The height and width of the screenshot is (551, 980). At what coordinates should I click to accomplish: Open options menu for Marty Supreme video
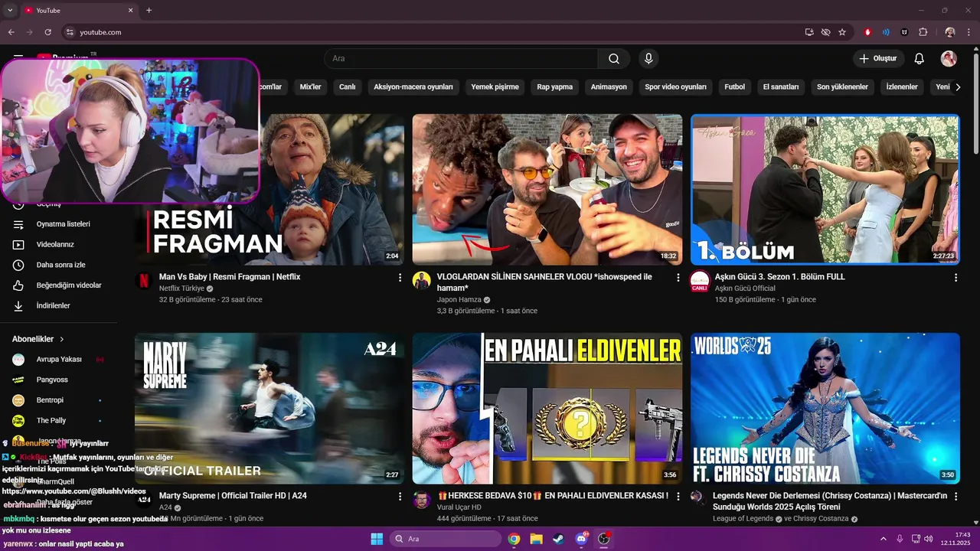coord(400,497)
